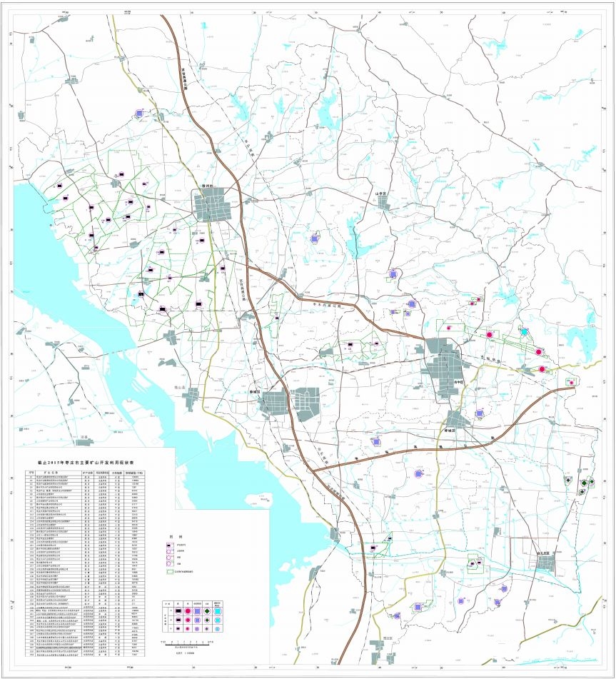Image resolution: width=616 pixels, height=679 pixels.
Task: Select the cyan mine marker in the map's northeast area
Action: point(525,332)
